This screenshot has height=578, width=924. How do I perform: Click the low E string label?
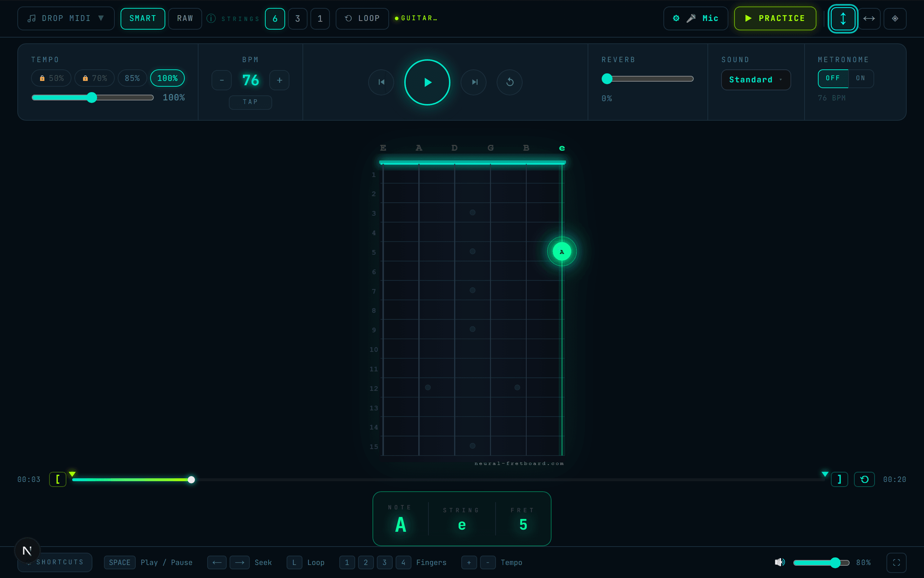[x=383, y=148]
